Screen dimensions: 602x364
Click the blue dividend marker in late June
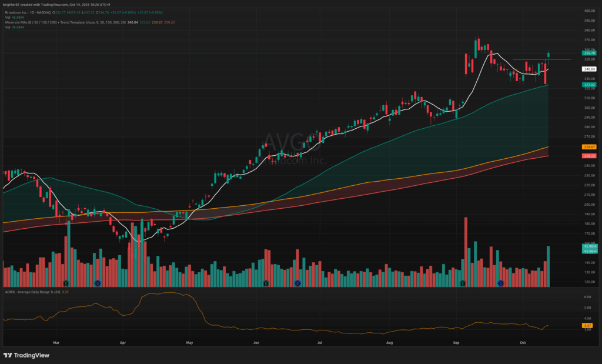click(x=297, y=283)
